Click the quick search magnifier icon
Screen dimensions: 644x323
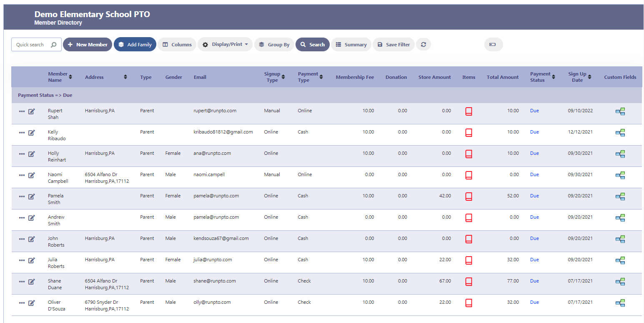pyautogui.click(x=53, y=45)
